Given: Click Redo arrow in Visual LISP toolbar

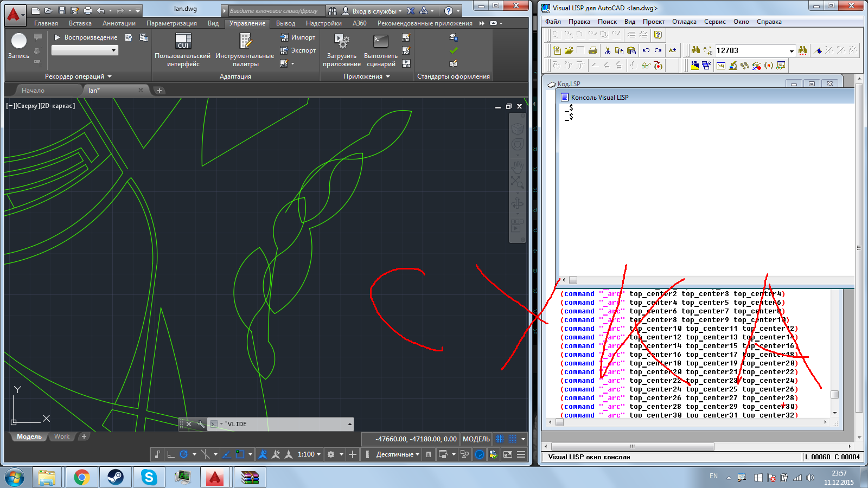Looking at the screenshot, I should tap(658, 50).
